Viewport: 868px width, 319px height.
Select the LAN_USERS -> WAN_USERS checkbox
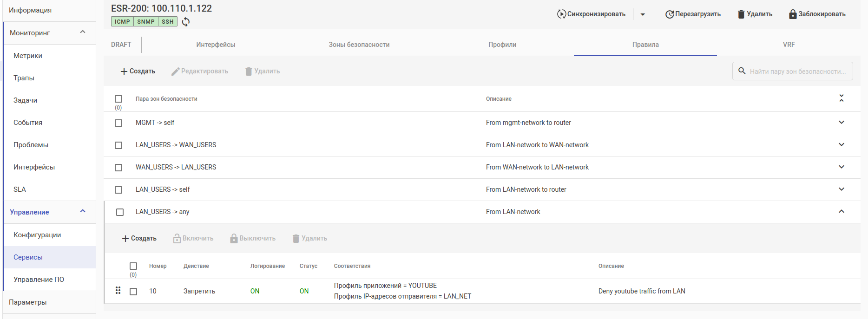click(118, 145)
